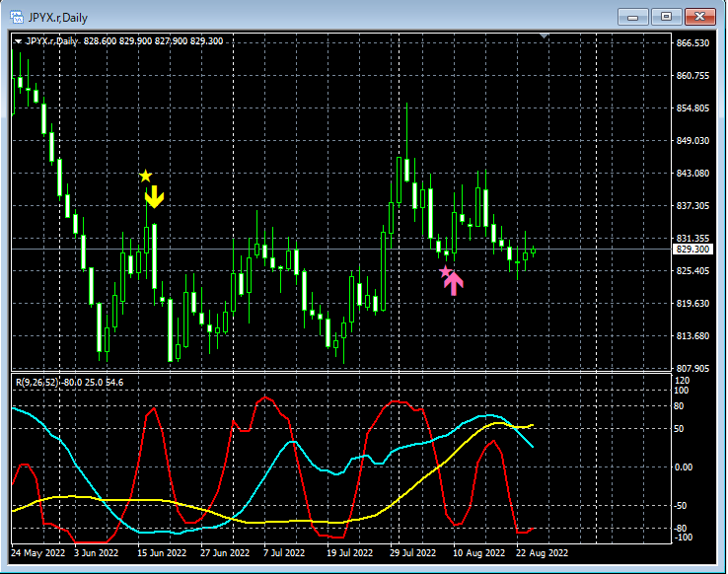Click the 19 Jul 2022 date label
The height and width of the screenshot is (574, 728).
[349, 552]
